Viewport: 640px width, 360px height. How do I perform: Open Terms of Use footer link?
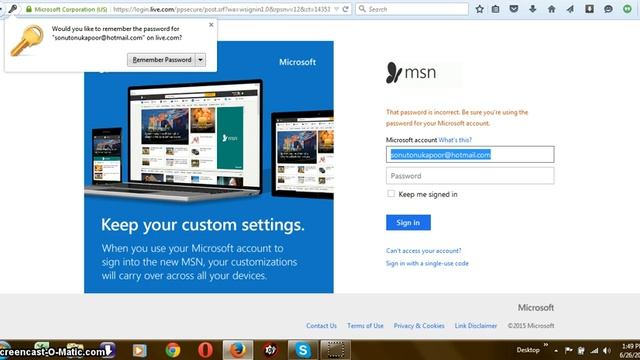(x=365, y=326)
